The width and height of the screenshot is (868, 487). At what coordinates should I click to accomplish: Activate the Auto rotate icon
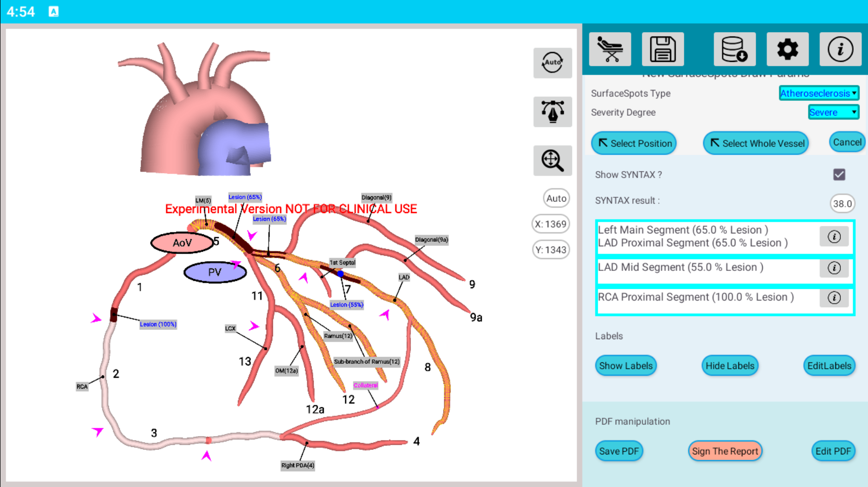[x=552, y=63]
